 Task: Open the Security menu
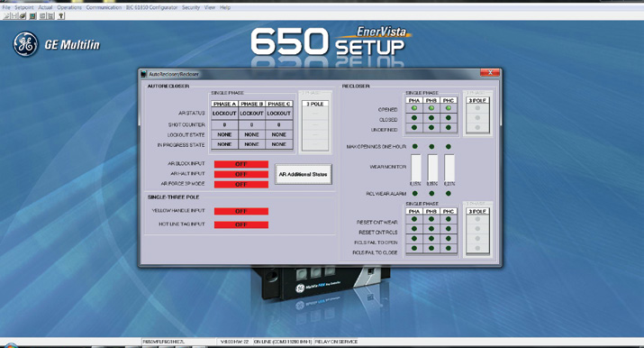[x=191, y=7]
